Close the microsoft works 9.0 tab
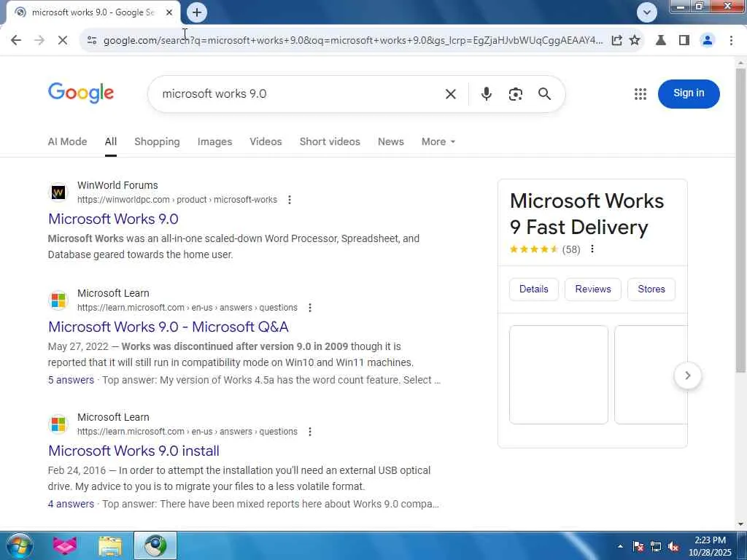The width and height of the screenshot is (747, 560). pos(169,12)
